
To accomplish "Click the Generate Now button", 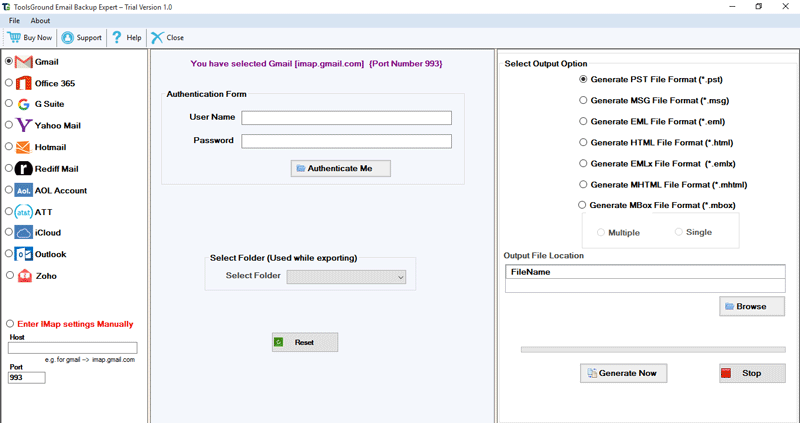I will tap(623, 373).
